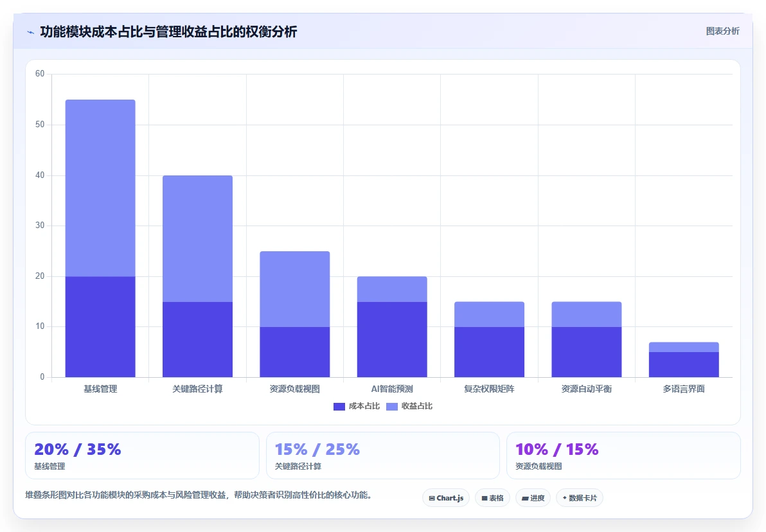Select the Chart.js tag button
This screenshot has height=532, width=766.
446,498
